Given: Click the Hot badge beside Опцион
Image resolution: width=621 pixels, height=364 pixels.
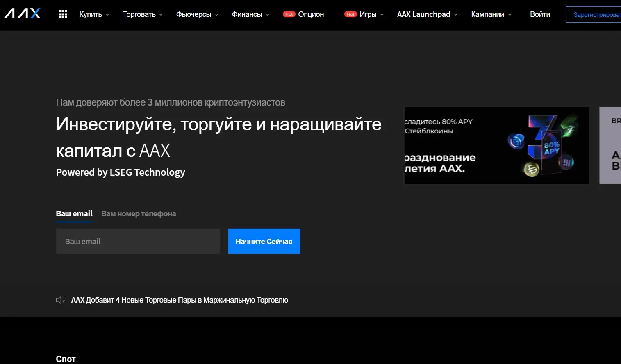Looking at the screenshot, I should (289, 14).
